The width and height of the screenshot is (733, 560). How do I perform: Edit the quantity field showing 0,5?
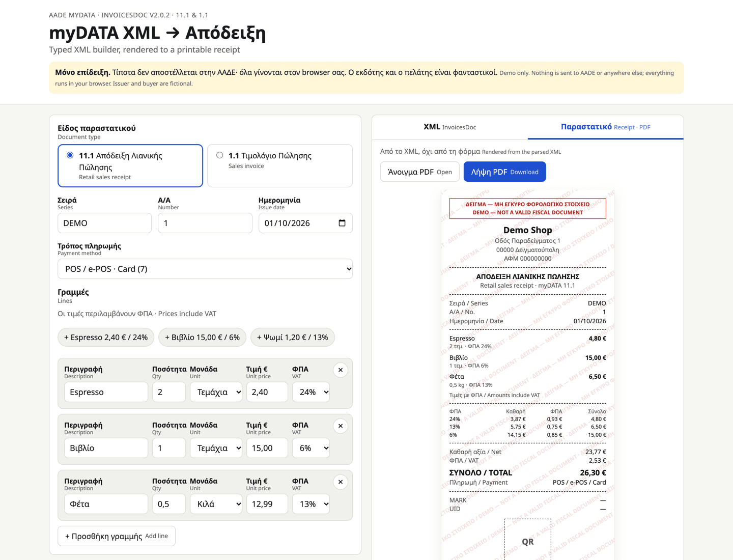[169, 504]
